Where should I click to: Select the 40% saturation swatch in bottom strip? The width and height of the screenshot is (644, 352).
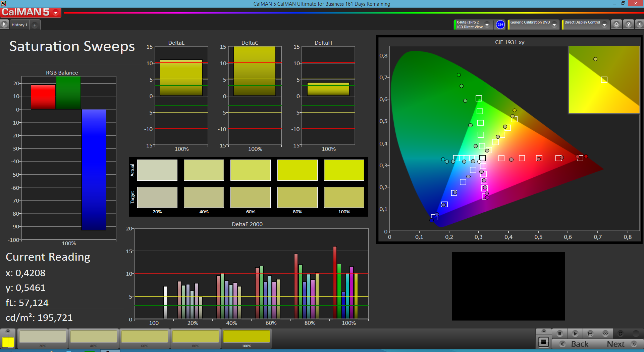[x=94, y=339]
